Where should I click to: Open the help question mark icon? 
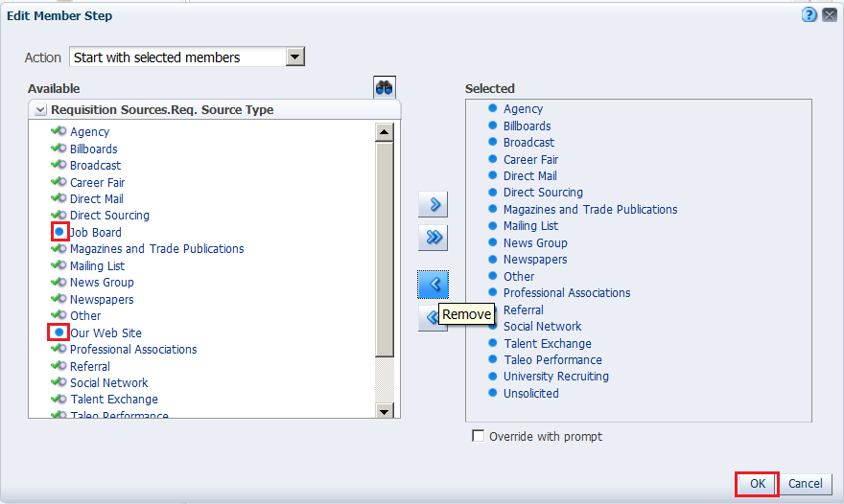coord(809,15)
